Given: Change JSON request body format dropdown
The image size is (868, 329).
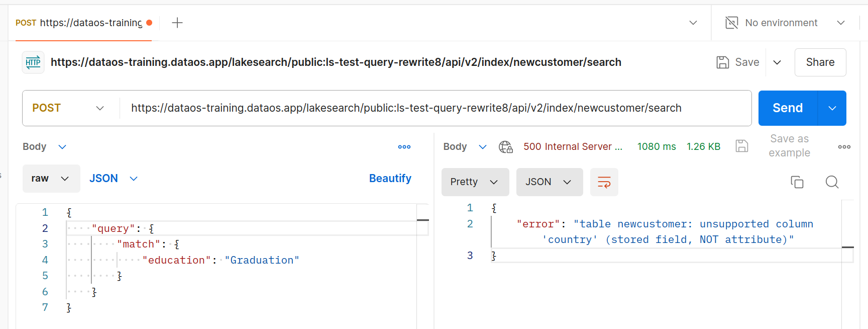Looking at the screenshot, I should click(114, 179).
